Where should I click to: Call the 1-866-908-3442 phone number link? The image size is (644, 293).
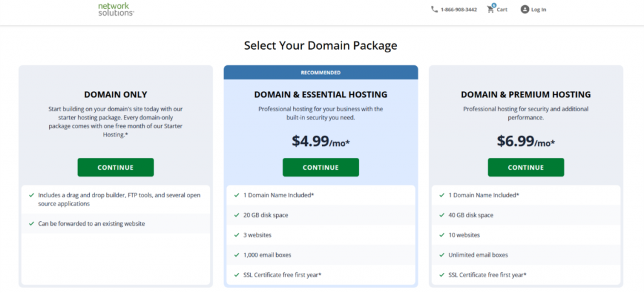pyautogui.click(x=458, y=10)
